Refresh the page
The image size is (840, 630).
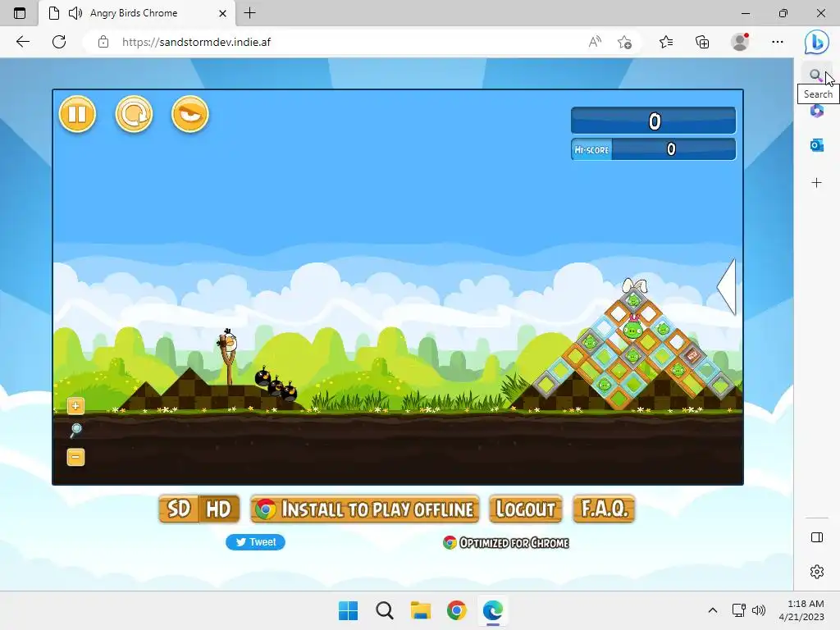(59, 42)
